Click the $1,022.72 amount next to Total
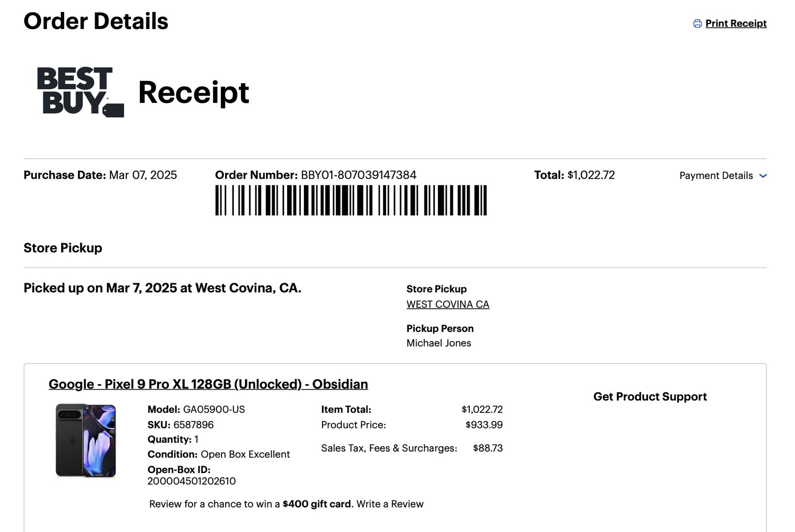Viewport: 795px width, 532px height. click(591, 175)
